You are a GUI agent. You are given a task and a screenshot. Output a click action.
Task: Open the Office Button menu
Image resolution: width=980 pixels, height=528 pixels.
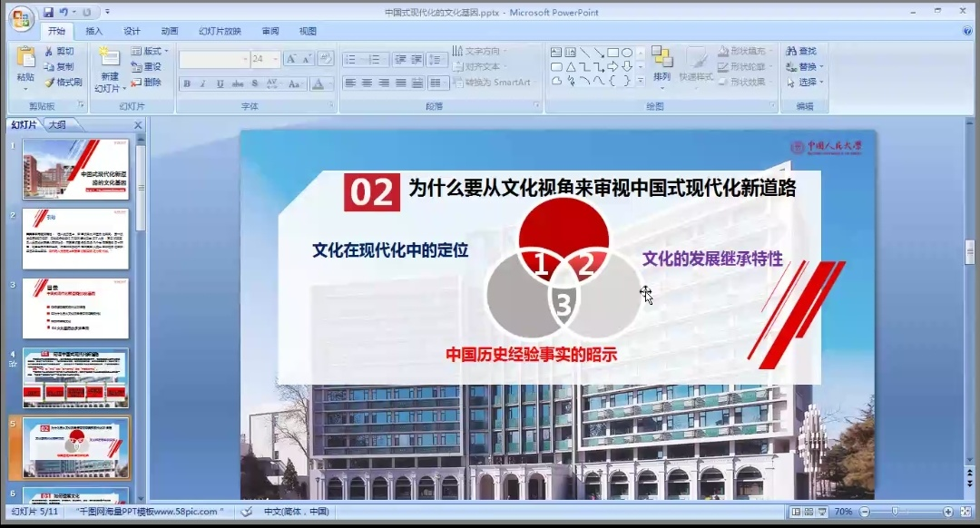[20, 17]
